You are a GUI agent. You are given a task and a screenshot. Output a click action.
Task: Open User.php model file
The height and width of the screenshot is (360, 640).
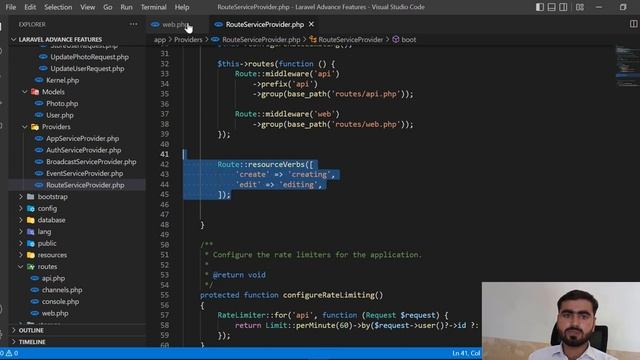[x=60, y=115]
